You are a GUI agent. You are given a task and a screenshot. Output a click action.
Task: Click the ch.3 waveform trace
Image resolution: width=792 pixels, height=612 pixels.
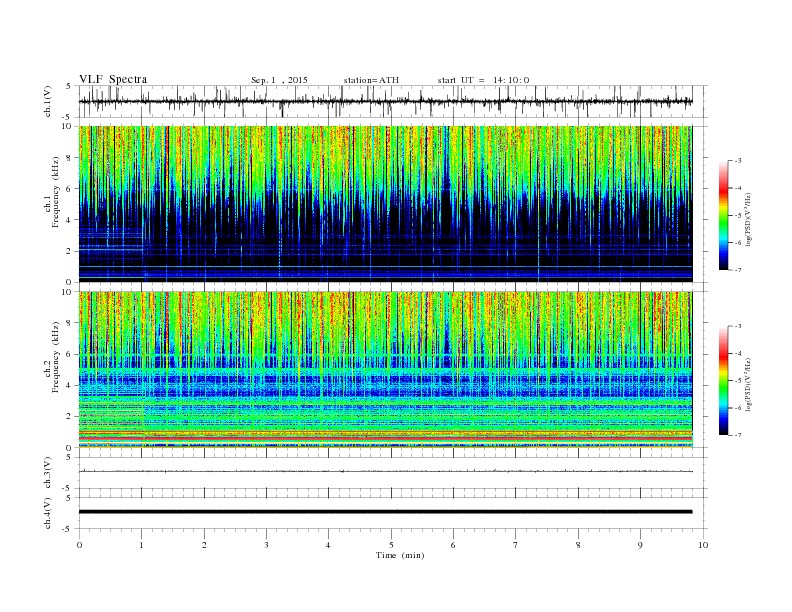pyautogui.click(x=385, y=471)
